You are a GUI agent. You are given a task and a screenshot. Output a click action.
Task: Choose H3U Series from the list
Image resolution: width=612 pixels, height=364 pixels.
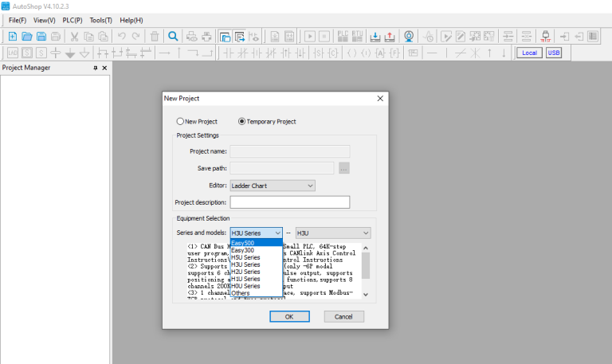pyautogui.click(x=257, y=264)
